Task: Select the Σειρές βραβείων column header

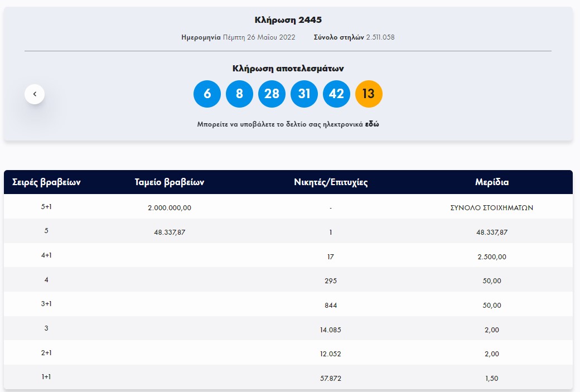Action: click(45, 182)
